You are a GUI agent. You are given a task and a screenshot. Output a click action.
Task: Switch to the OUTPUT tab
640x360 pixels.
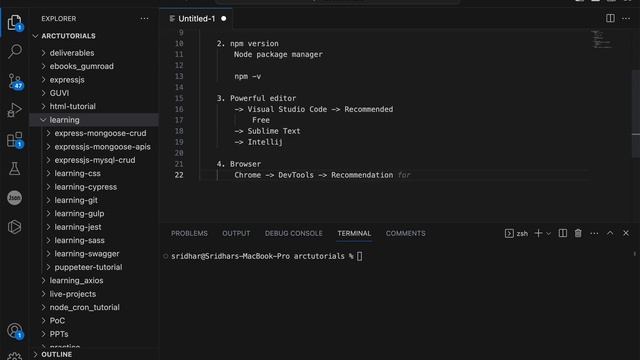coord(236,233)
